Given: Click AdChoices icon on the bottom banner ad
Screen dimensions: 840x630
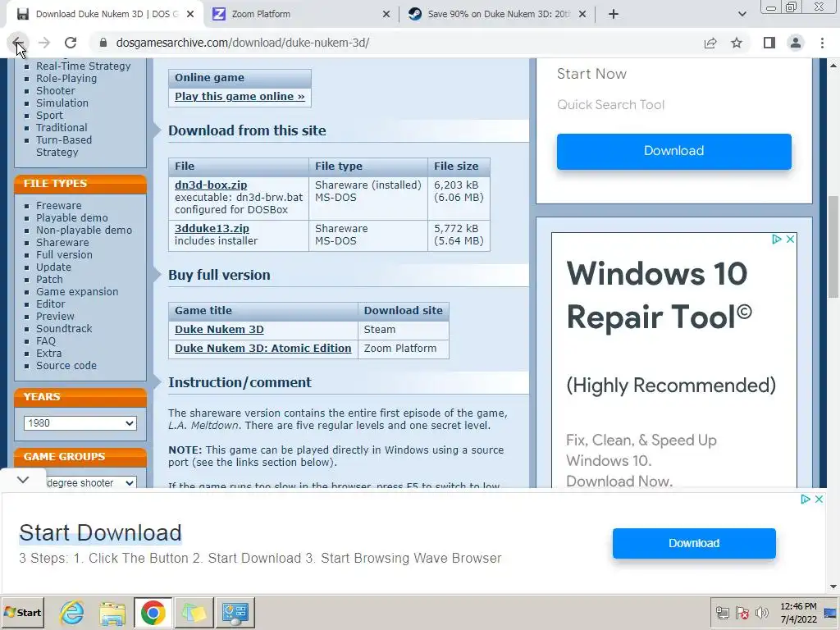Looking at the screenshot, I should [x=806, y=500].
